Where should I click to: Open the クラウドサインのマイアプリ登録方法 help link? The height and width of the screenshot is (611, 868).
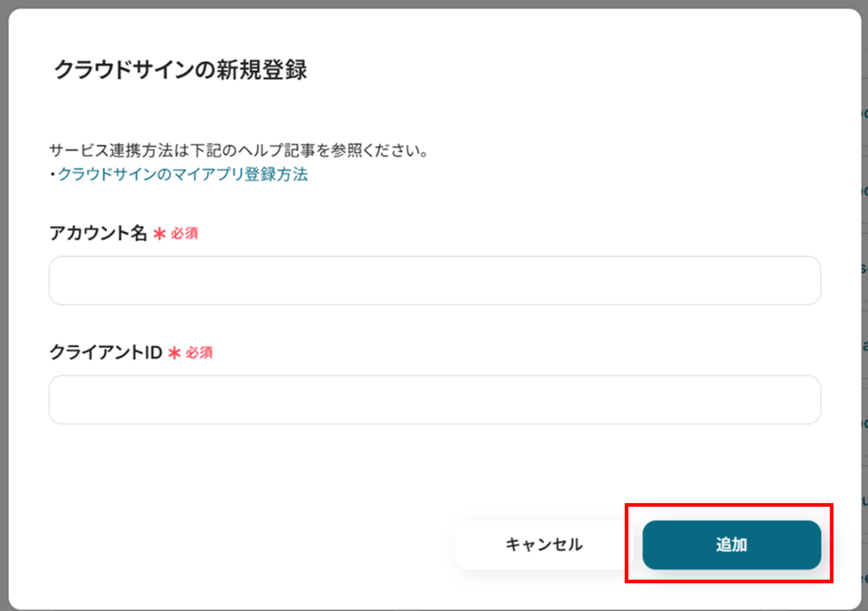tap(182, 175)
